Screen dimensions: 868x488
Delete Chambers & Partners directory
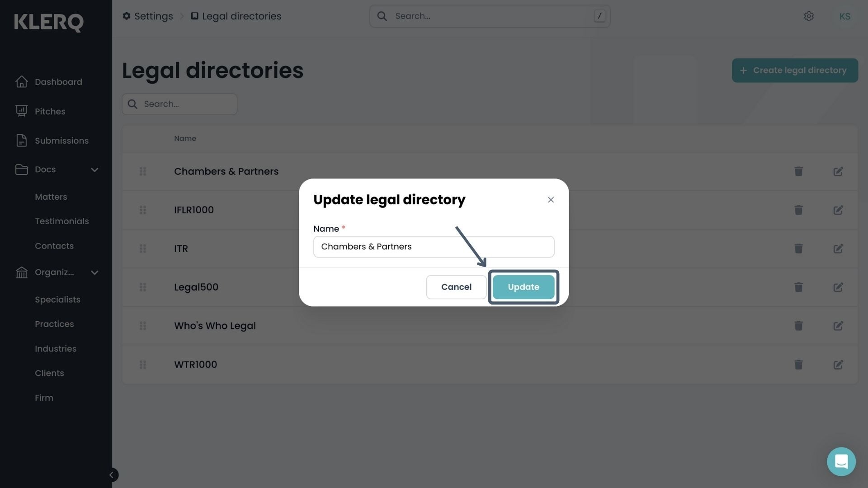[x=798, y=172]
